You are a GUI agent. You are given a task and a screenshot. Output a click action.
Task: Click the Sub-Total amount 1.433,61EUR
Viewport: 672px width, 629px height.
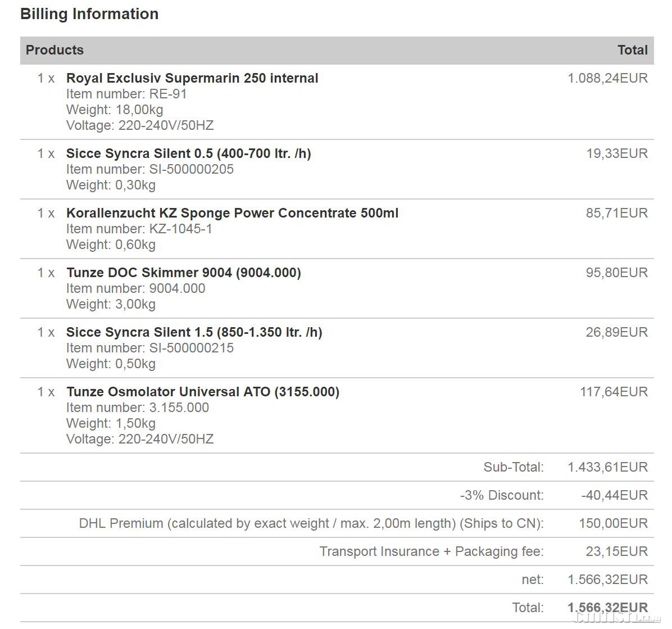pos(607,467)
